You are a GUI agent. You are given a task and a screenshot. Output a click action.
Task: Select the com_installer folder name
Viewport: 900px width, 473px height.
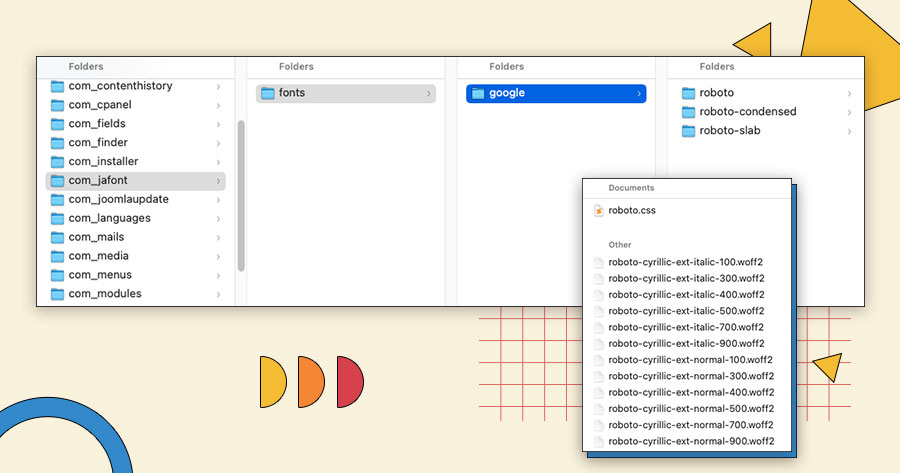pos(103,161)
